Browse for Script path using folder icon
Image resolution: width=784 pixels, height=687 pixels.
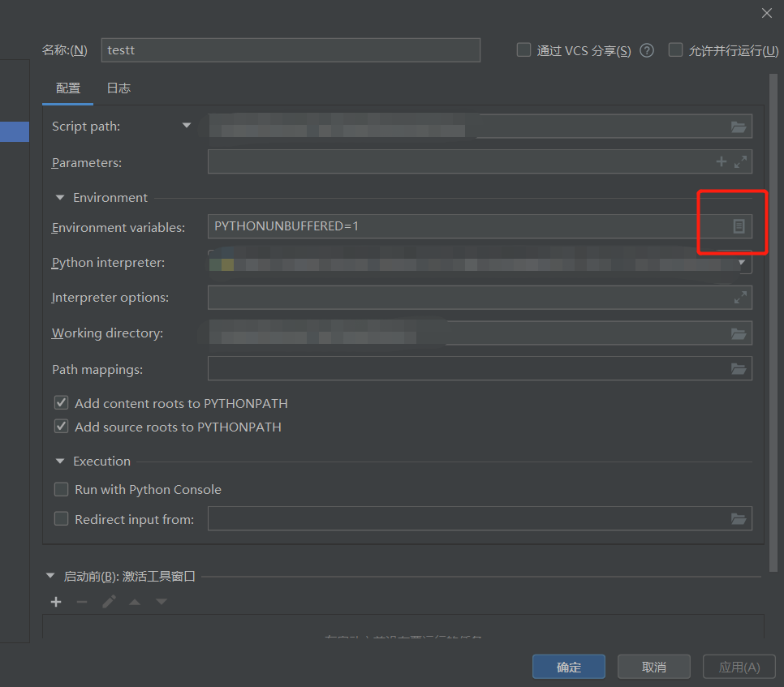739,126
